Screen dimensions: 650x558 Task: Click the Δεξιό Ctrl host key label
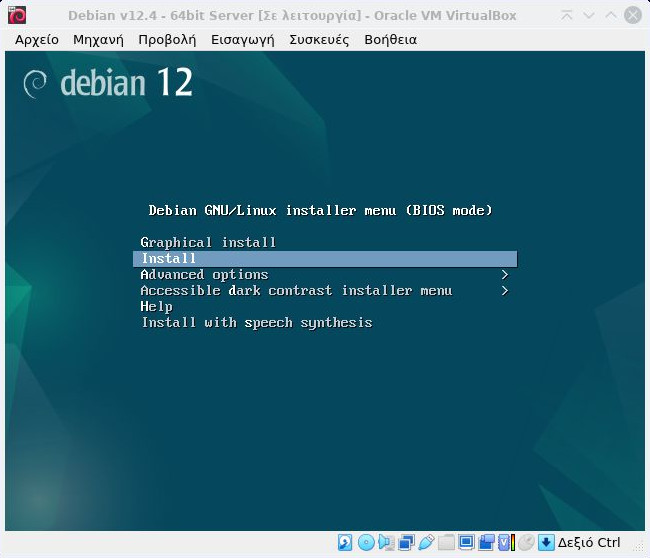(590, 543)
